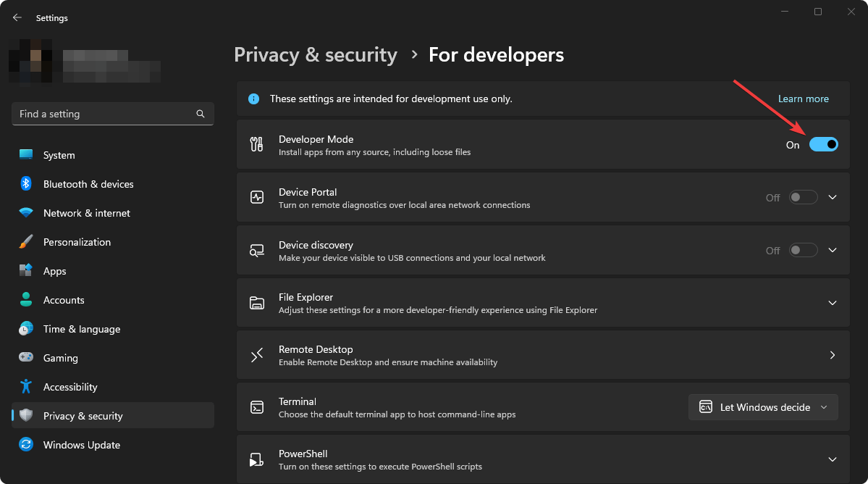
Task: Click the Personalization paintbrush icon
Action: pyautogui.click(x=26, y=242)
